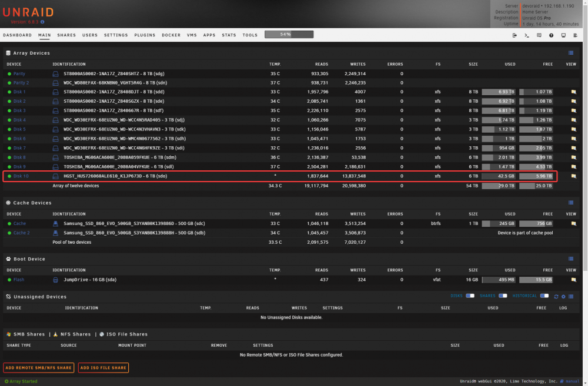Toggle the Boot Device section list-view icon

[x=571, y=259]
